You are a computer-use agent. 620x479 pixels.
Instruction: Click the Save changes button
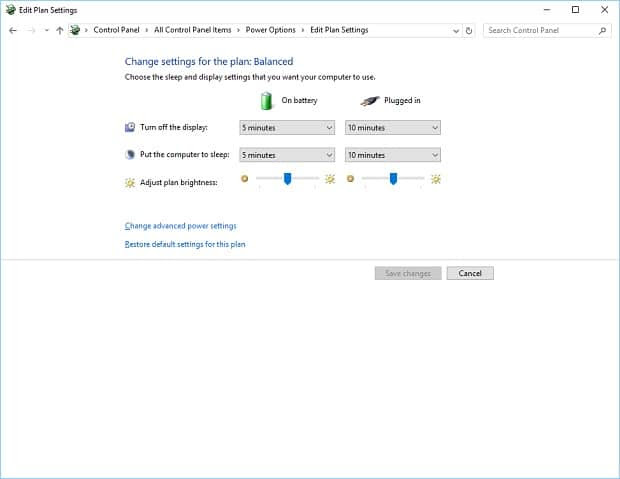[408, 273]
